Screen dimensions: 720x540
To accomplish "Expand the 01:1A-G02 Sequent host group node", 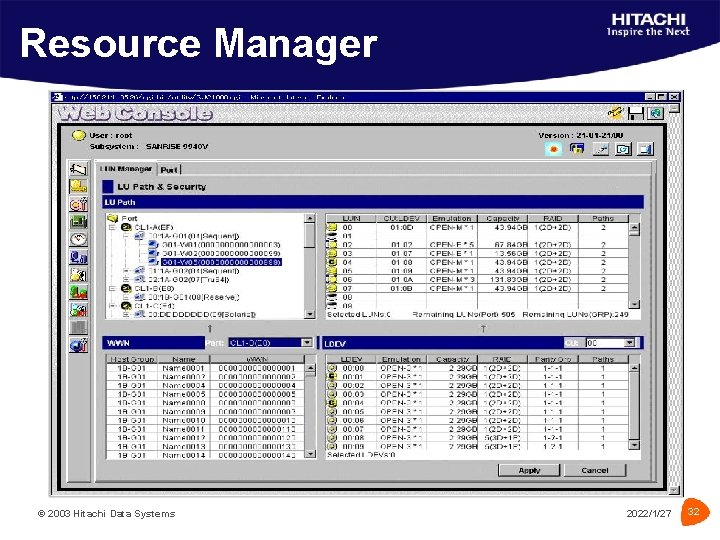I will pos(126,271).
